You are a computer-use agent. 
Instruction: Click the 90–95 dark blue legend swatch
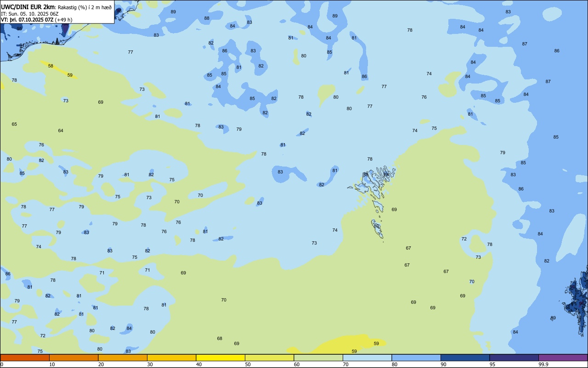coord(465,357)
